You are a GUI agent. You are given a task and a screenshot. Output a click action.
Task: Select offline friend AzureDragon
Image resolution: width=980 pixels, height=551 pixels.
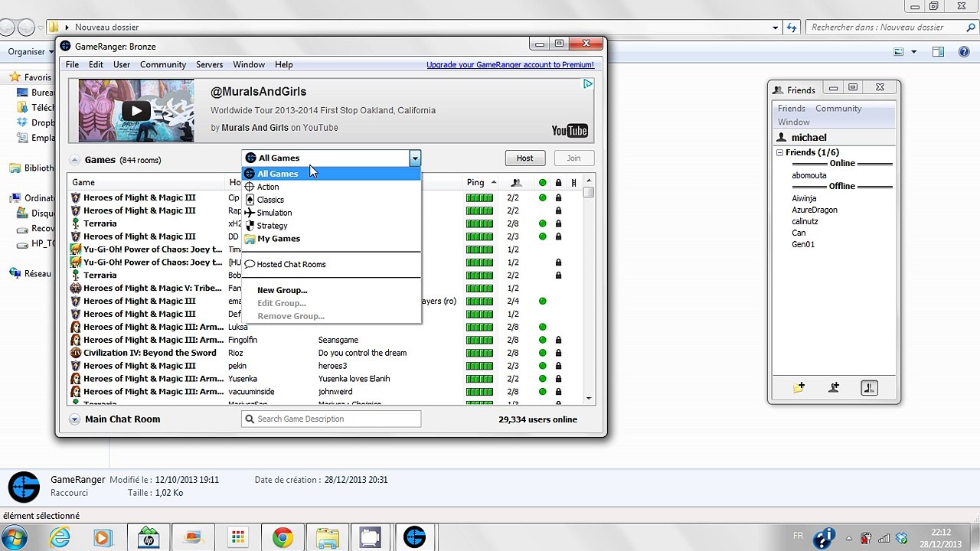pos(814,210)
